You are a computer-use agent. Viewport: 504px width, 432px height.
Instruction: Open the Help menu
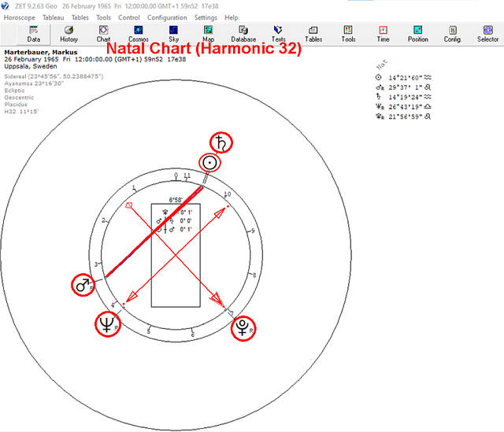(231, 17)
